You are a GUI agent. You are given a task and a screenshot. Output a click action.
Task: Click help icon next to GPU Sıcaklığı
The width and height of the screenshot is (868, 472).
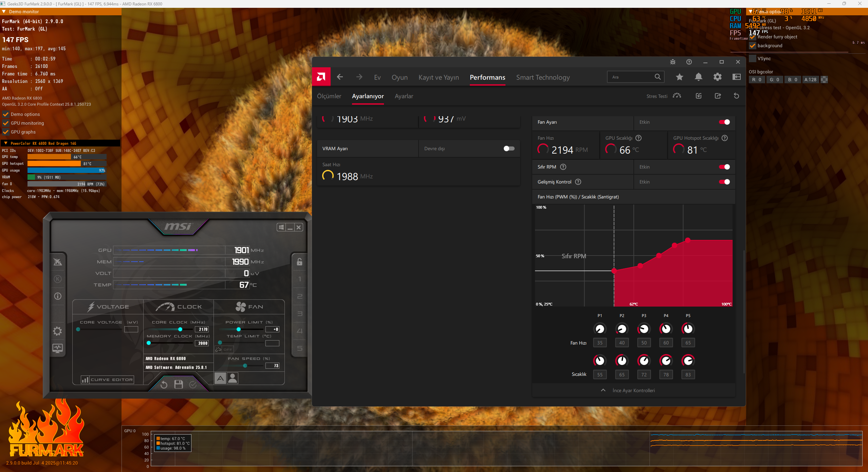[639, 138]
